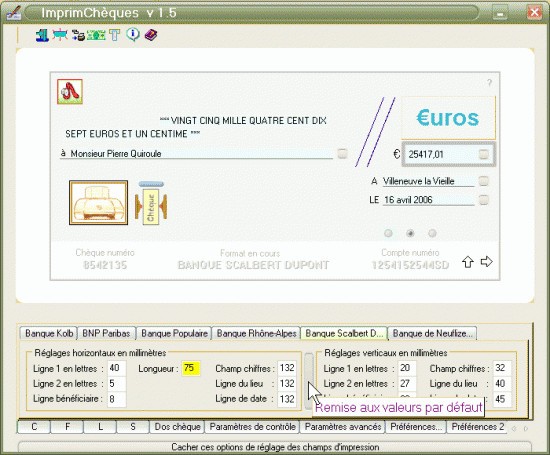Toggle the checkbox beside Villeneuve la Vieille
The height and width of the screenshot is (455, 550).
pos(484,181)
